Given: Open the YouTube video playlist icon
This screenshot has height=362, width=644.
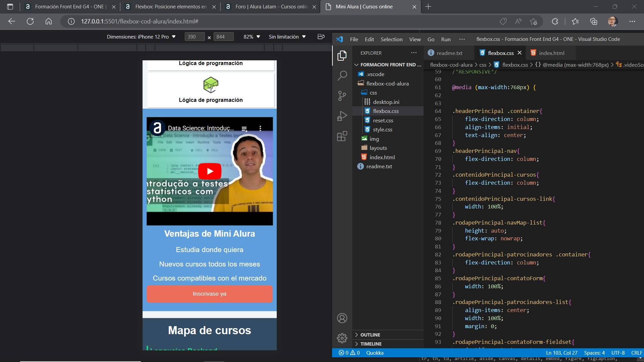Looking at the screenshot, I should point(244,128).
